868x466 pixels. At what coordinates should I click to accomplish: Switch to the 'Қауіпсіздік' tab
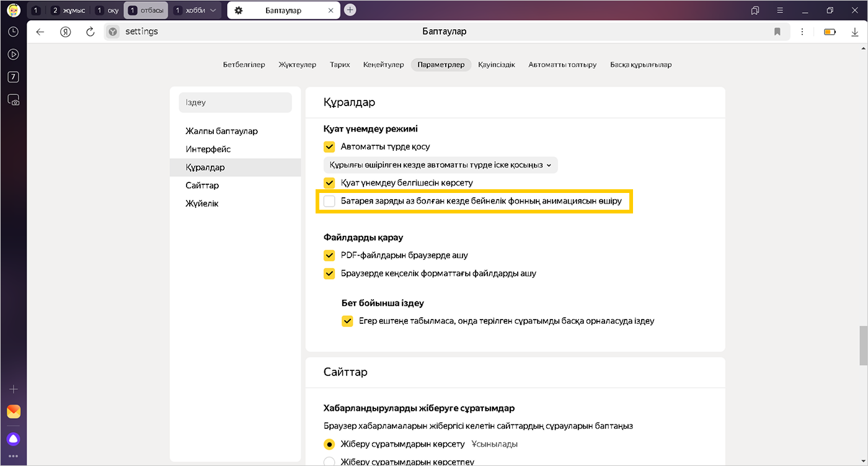tap(496, 65)
